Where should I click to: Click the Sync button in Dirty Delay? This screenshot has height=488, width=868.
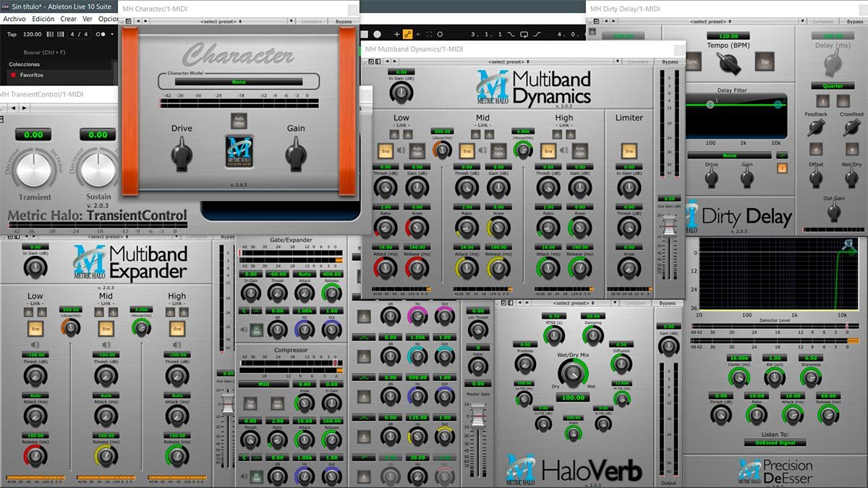[x=692, y=62]
